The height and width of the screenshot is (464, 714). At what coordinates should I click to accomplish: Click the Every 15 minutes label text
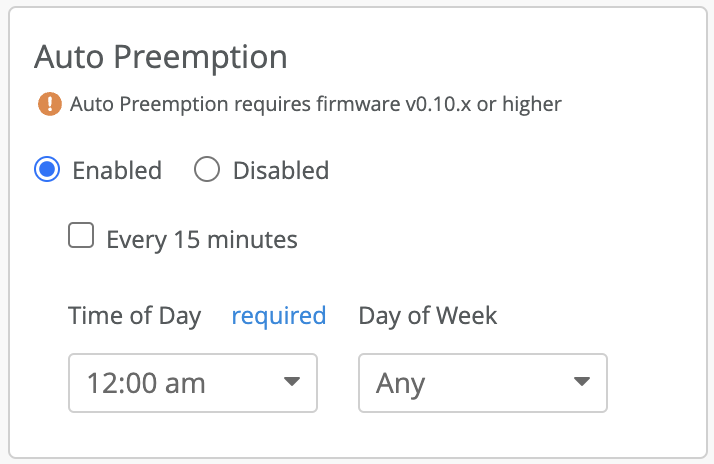tap(202, 240)
